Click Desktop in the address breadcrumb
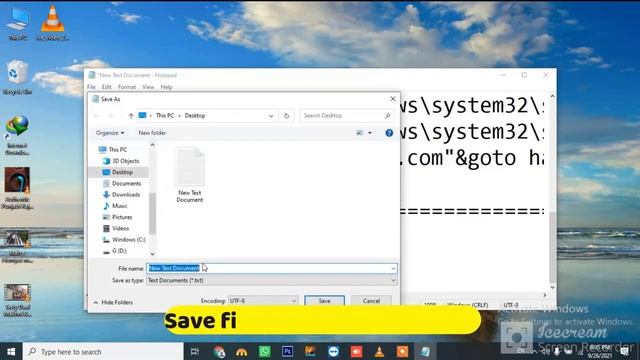The height and width of the screenshot is (360, 640). pyautogui.click(x=195, y=116)
